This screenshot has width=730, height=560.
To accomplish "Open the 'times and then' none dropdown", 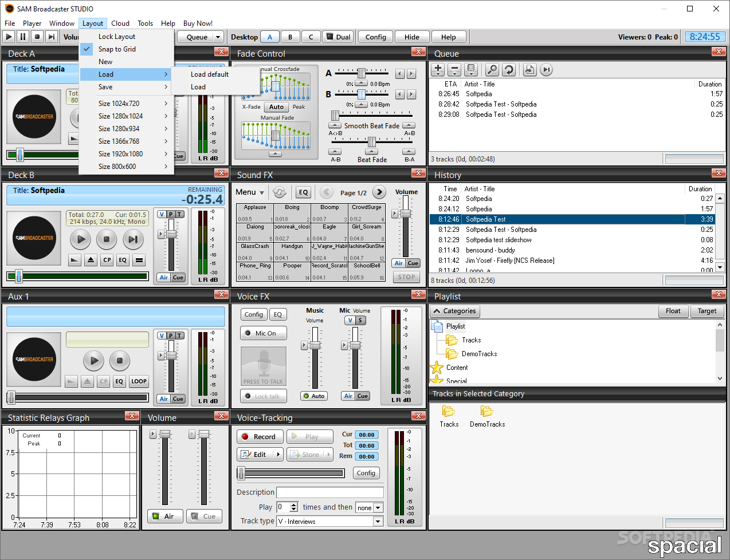I will pyautogui.click(x=369, y=508).
